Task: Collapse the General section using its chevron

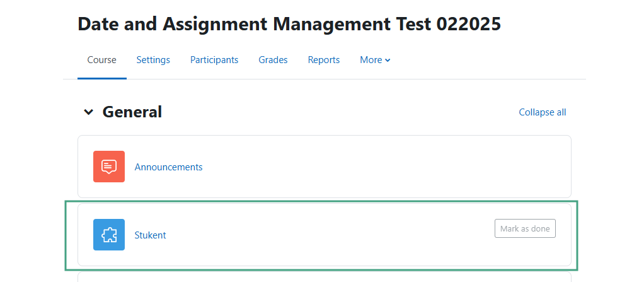Action: [x=88, y=112]
